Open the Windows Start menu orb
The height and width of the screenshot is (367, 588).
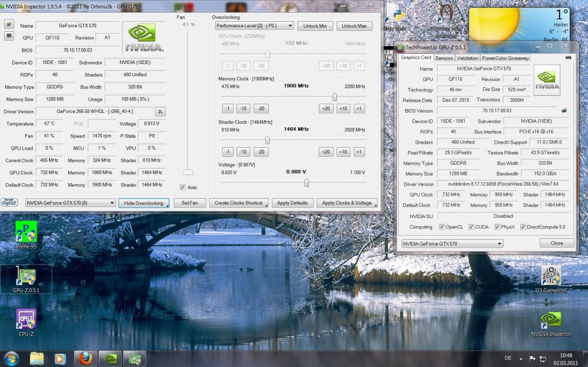click(x=11, y=358)
